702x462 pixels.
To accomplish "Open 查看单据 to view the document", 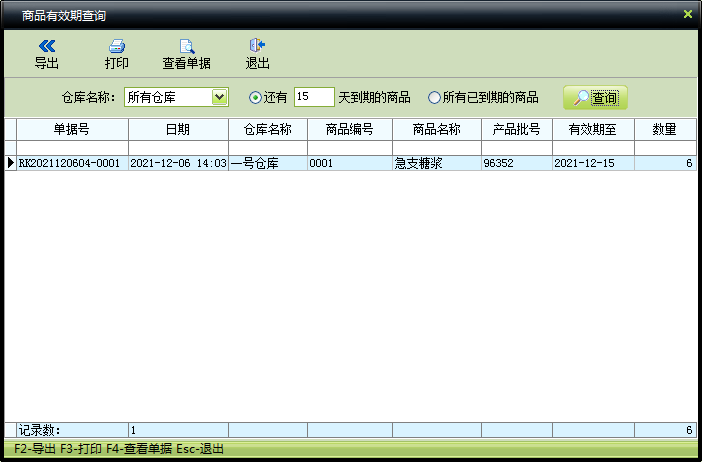I will (x=186, y=54).
